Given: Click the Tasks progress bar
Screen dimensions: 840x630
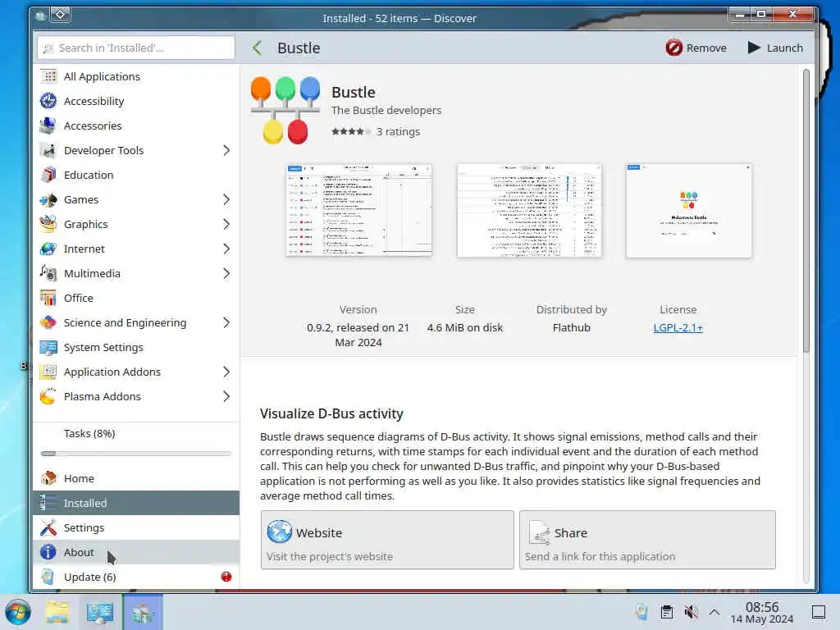Looking at the screenshot, I should (136, 454).
